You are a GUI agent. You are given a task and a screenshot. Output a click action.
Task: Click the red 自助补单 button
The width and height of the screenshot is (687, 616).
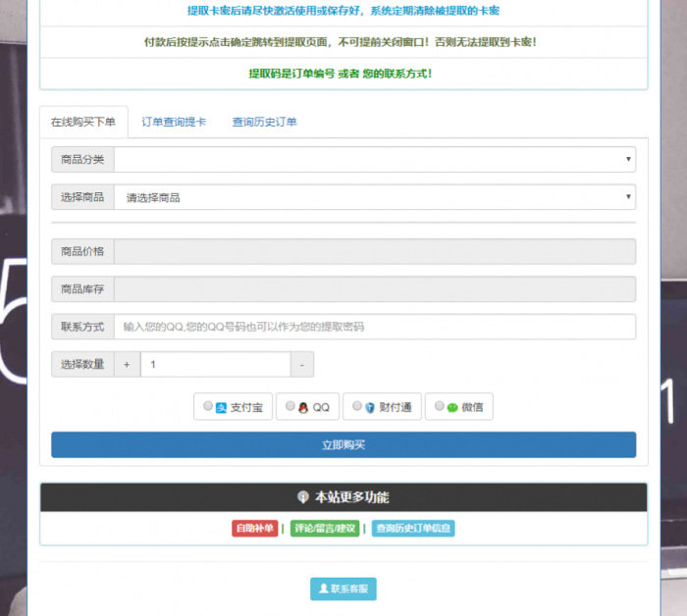click(254, 529)
